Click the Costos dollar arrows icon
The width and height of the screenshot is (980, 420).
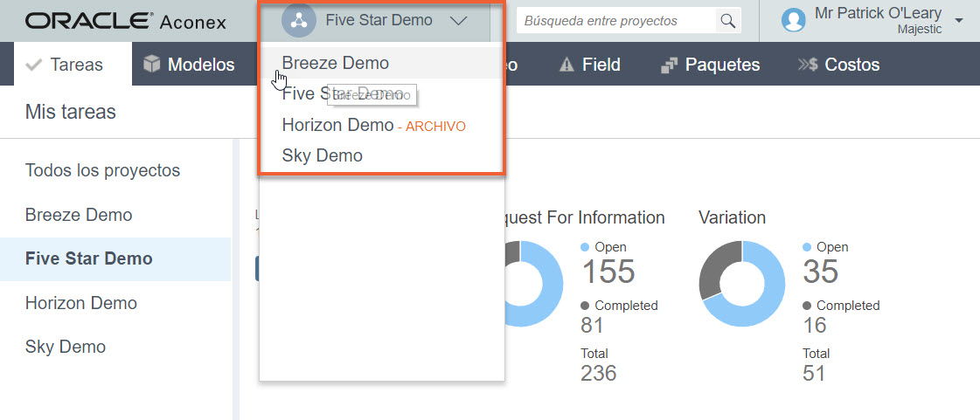point(808,65)
